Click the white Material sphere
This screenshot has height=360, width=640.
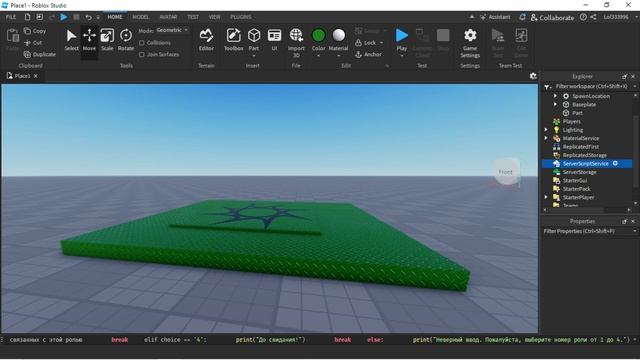coord(338,36)
